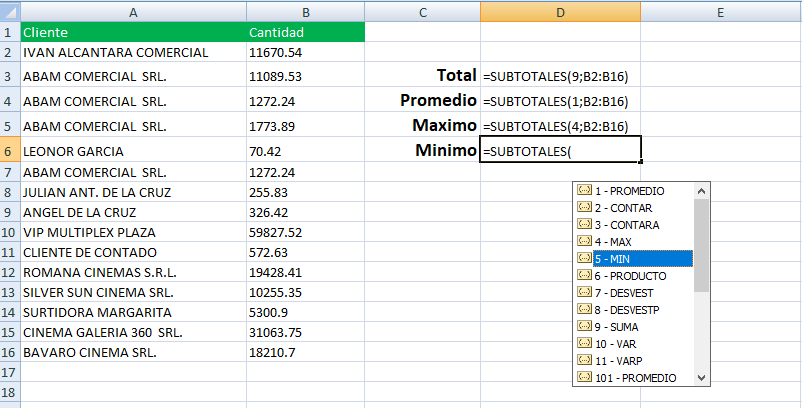Click the Cliente header cell
This screenshot has height=408, width=802.
(x=133, y=32)
